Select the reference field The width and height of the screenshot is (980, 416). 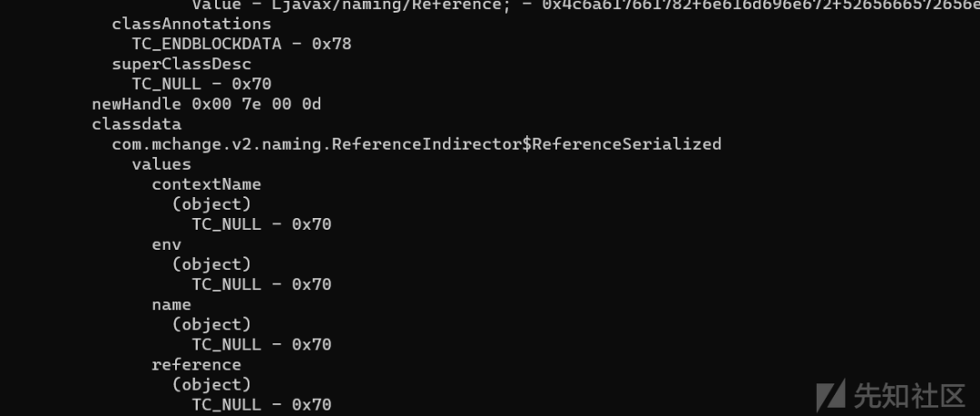(196, 365)
